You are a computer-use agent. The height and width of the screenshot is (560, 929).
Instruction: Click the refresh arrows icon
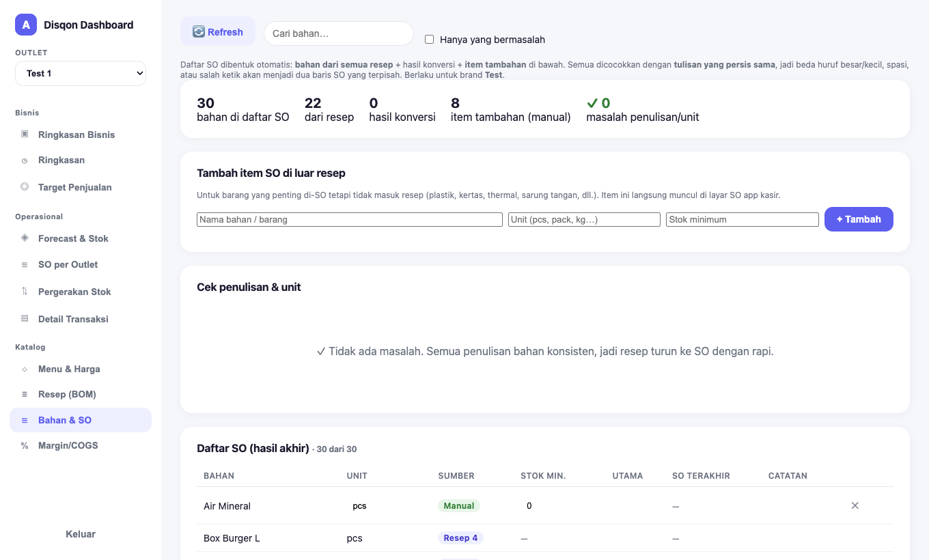click(x=199, y=31)
